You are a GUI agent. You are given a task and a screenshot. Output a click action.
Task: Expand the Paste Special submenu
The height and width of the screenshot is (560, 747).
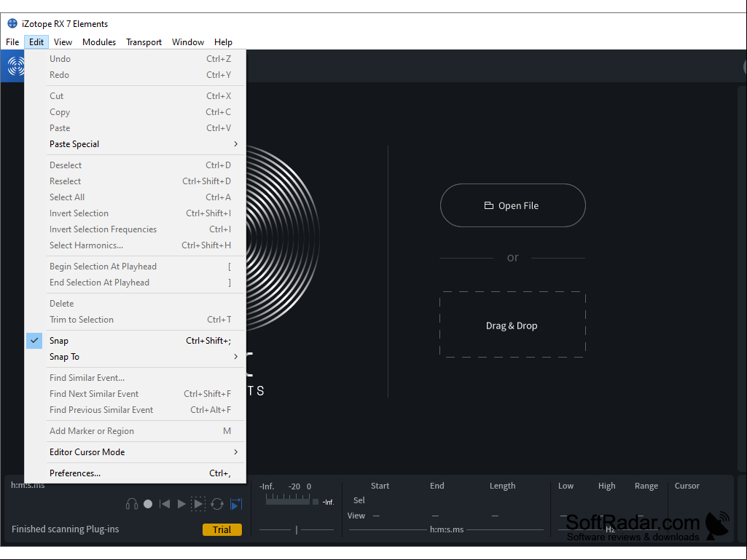point(136,143)
